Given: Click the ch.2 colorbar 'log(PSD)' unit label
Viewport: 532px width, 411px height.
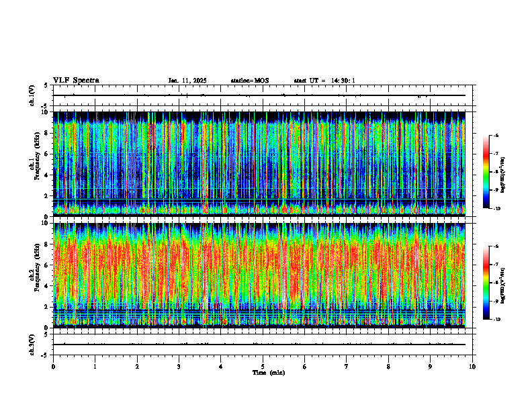Looking at the screenshot, I should (503, 286).
